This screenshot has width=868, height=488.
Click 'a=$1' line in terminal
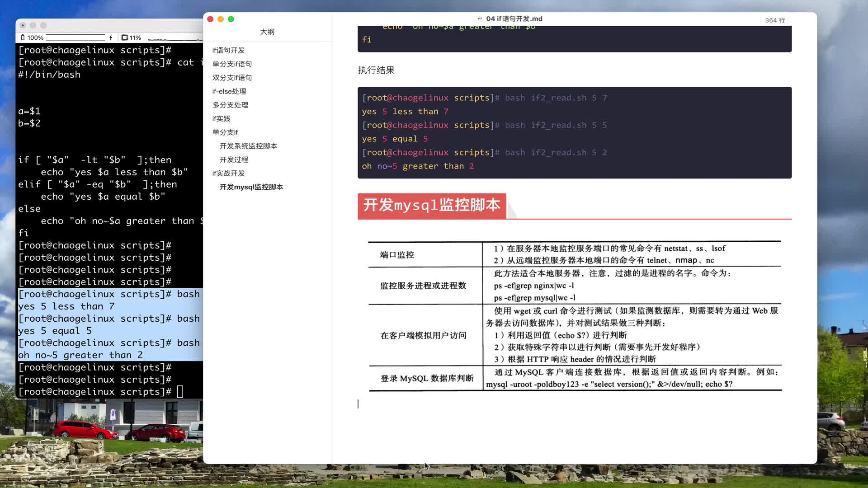pos(29,111)
